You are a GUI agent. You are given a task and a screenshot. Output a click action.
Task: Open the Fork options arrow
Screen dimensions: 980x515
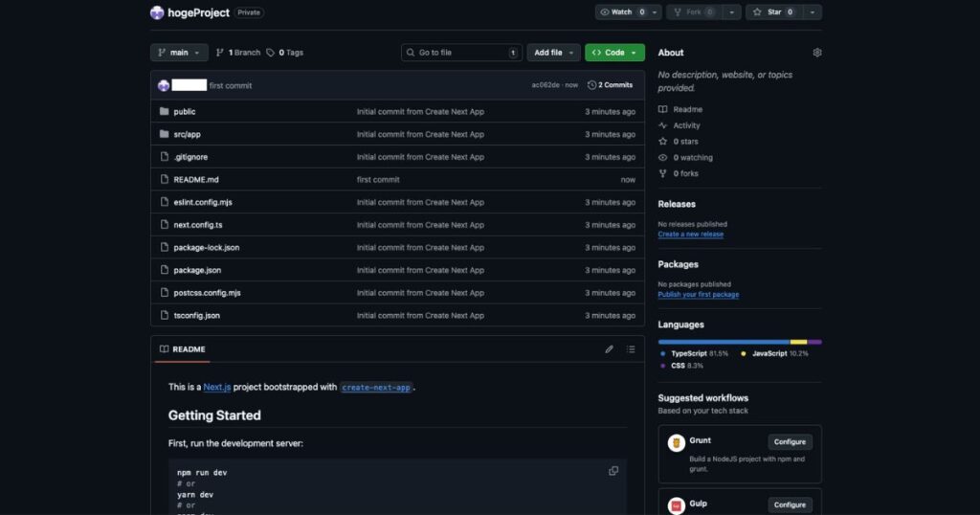(731, 11)
